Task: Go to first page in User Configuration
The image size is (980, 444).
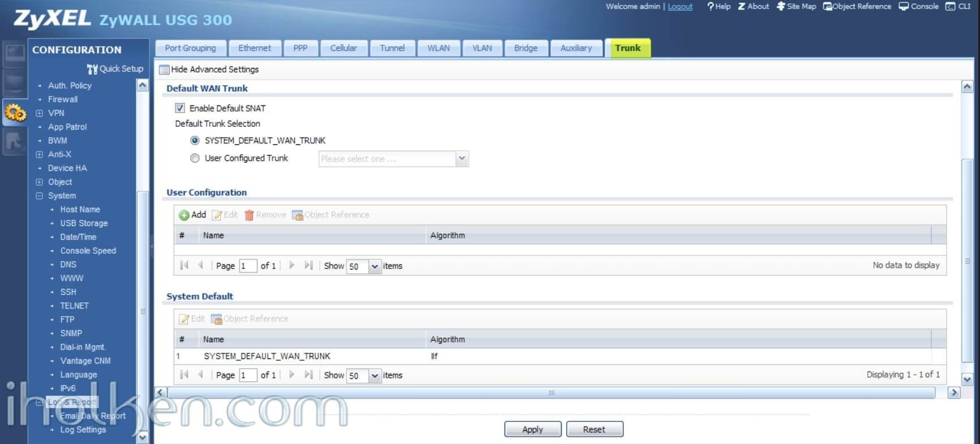Action: coord(184,265)
